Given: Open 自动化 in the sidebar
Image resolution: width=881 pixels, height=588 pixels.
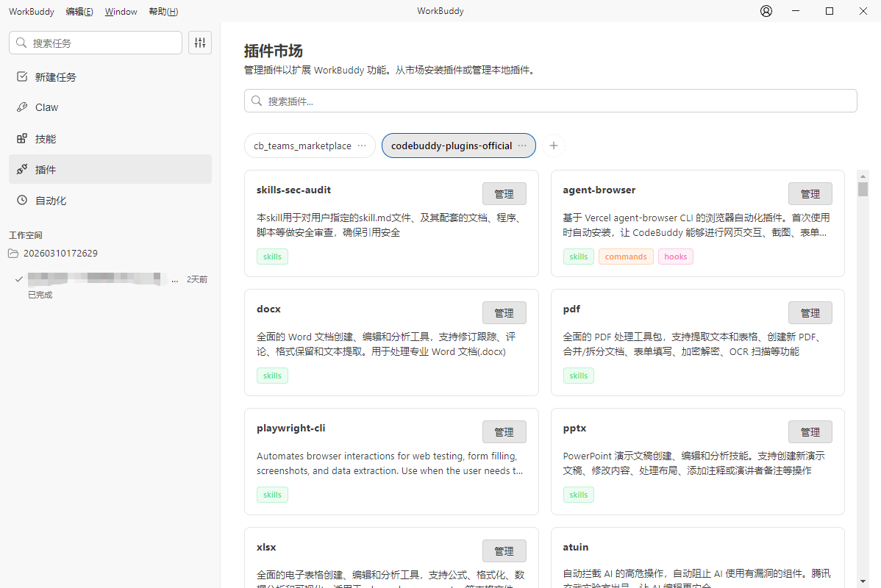Looking at the screenshot, I should point(110,201).
